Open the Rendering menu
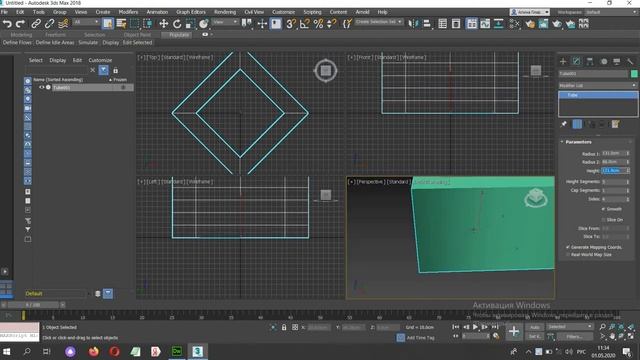This screenshot has width=640, height=360. coord(225,12)
